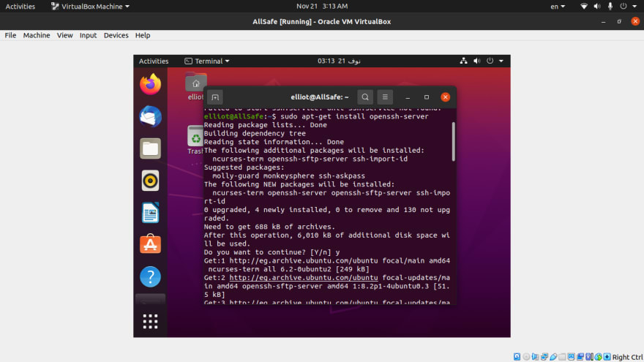Open the en input language dropdown
Viewport: 644px width, 362px height.
[x=558, y=6]
